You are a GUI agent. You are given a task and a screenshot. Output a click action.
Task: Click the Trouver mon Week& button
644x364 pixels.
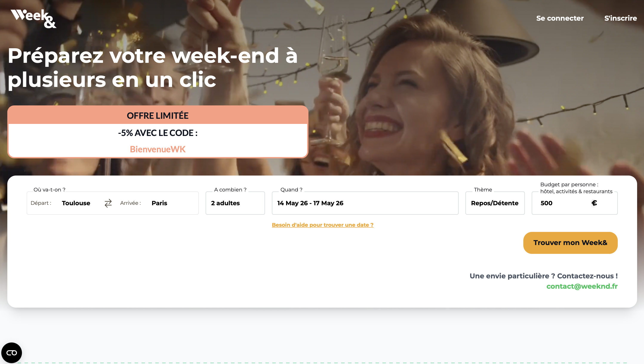click(570, 243)
